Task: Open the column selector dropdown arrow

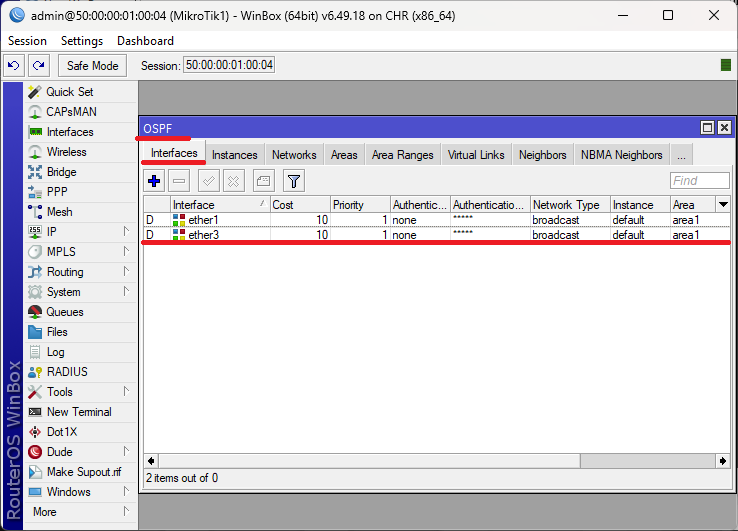Action: point(723,205)
